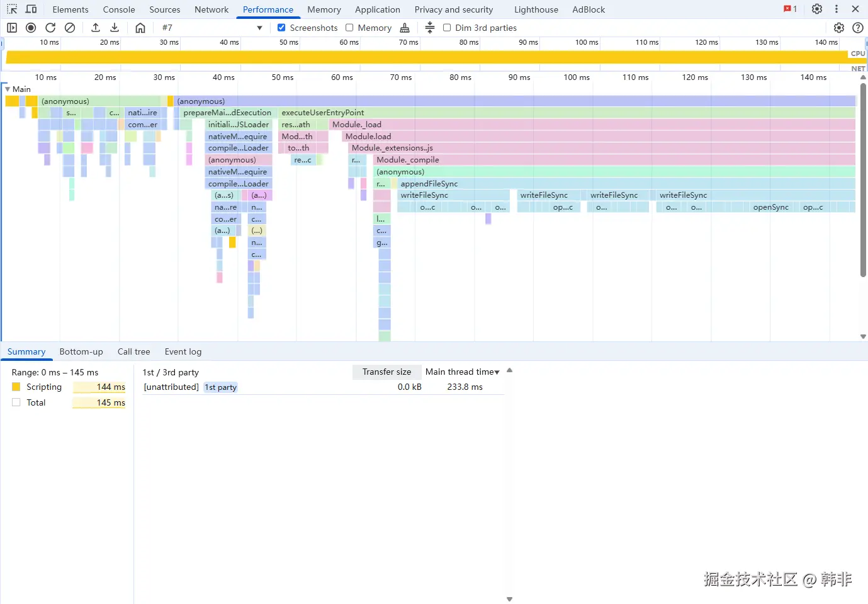Open the Network tab
This screenshot has width=868, height=604.
(x=211, y=9)
